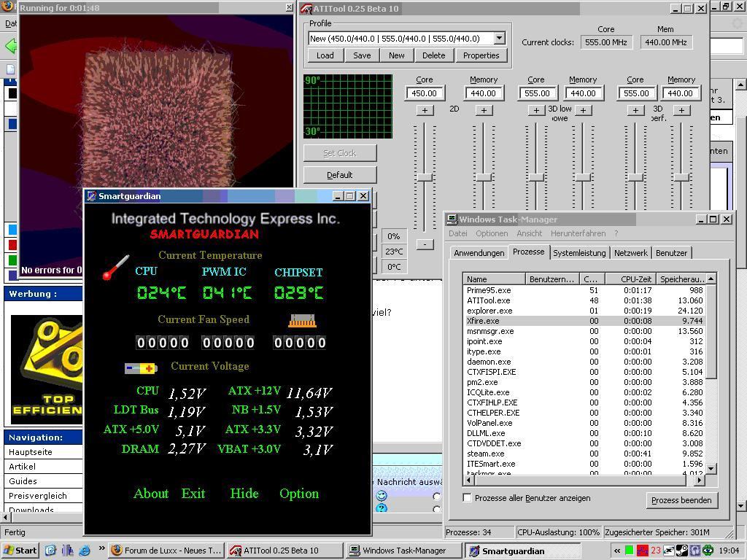Click the battery icon beside Current Voltage
Viewport: 747px width, 560px height.
[141, 368]
